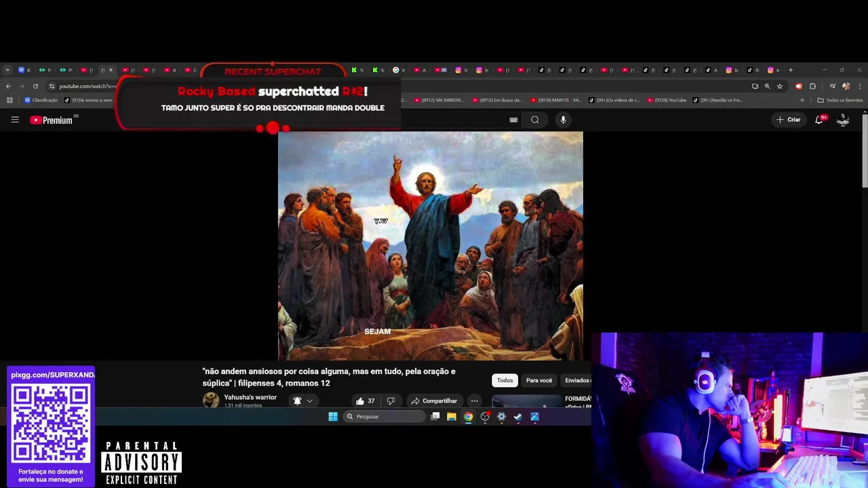Click the Pesquisar taskbar search box
Viewport: 868px width, 488px height.
pos(384,417)
